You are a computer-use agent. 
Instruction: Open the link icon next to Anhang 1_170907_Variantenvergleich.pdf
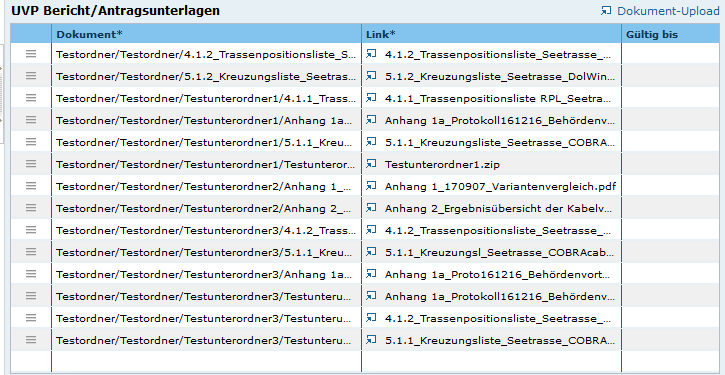(371, 186)
